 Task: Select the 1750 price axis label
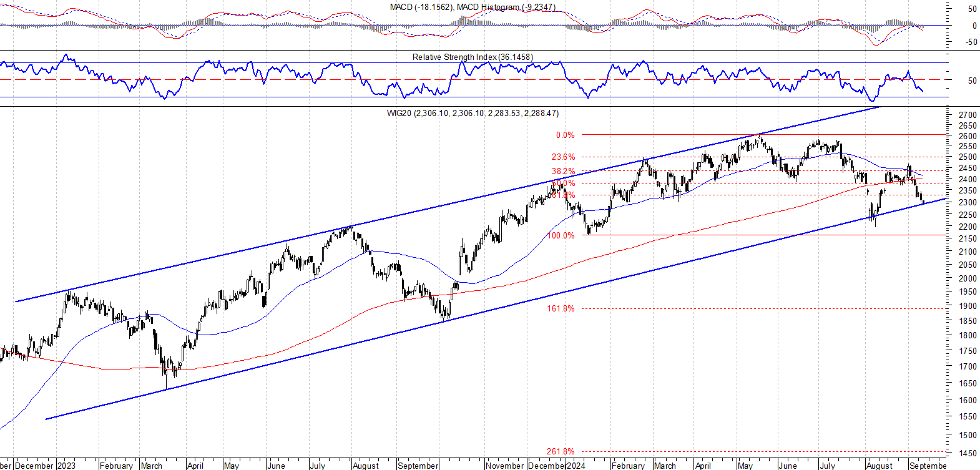(968, 351)
